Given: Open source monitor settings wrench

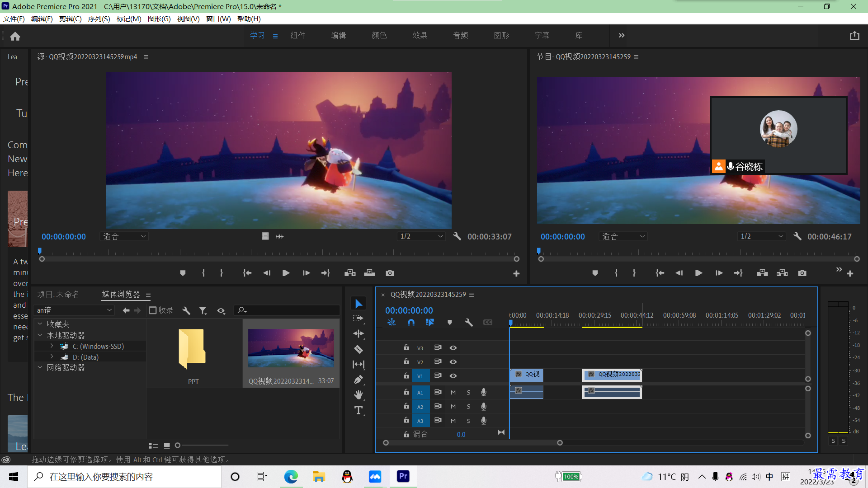Looking at the screenshot, I should coord(457,236).
